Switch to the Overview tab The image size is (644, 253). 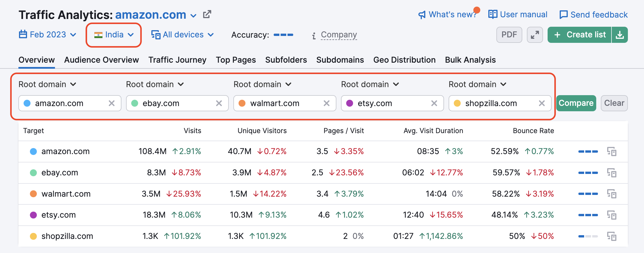click(x=37, y=60)
